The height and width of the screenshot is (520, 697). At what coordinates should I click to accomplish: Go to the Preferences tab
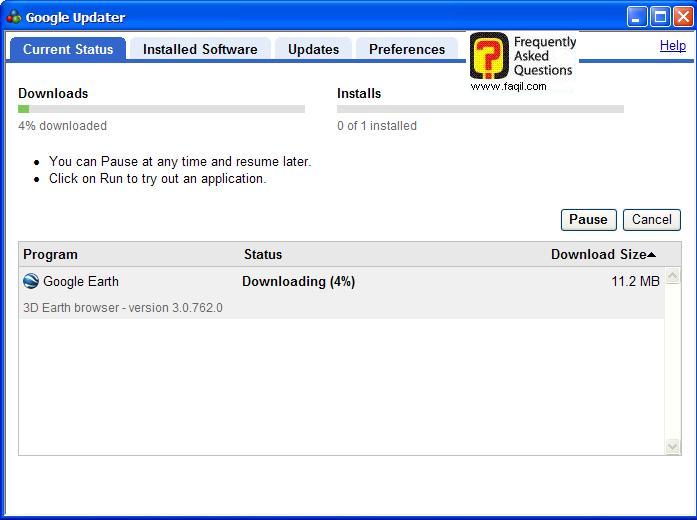click(407, 49)
